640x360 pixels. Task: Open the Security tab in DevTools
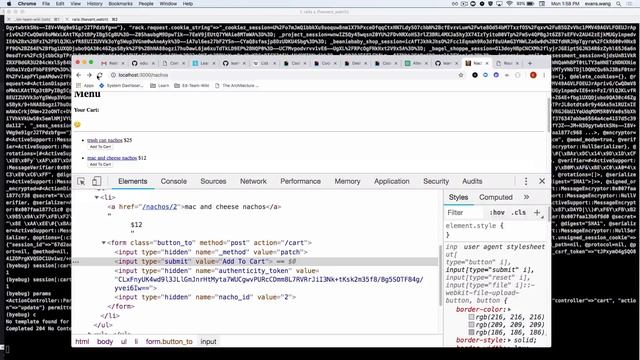[436, 181]
